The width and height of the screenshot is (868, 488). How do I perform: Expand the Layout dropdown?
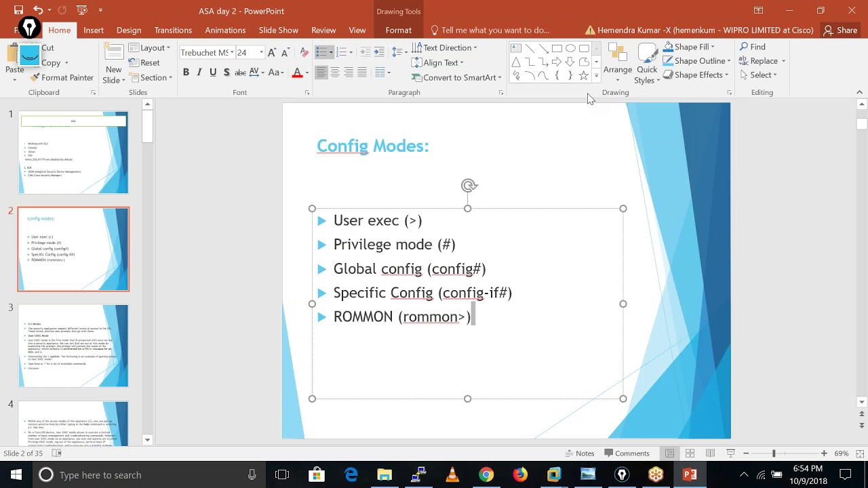[x=149, y=47]
